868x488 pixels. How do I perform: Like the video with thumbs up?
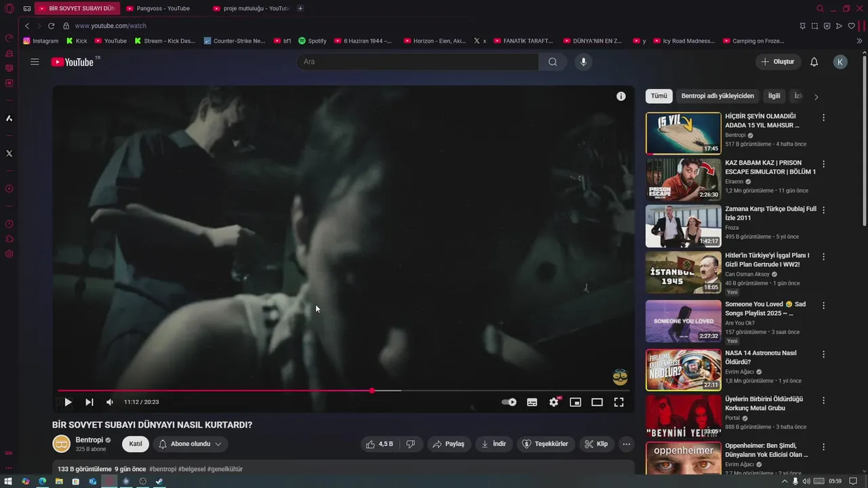coord(380,444)
